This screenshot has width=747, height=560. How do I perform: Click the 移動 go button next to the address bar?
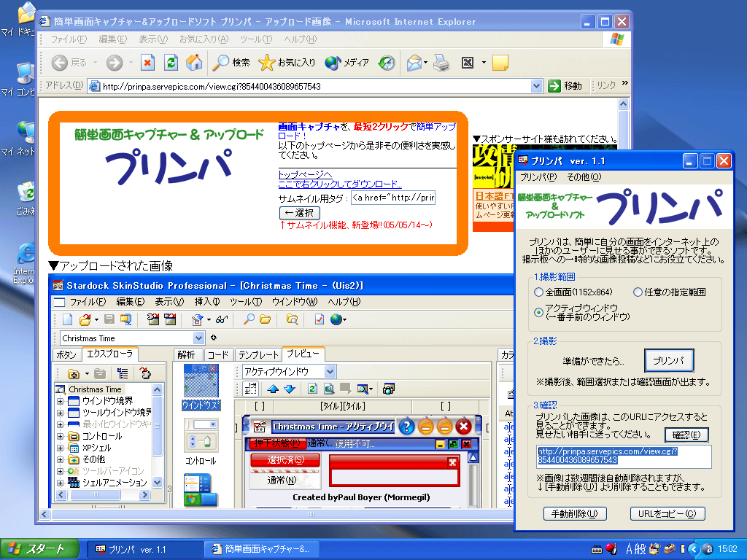pos(565,86)
